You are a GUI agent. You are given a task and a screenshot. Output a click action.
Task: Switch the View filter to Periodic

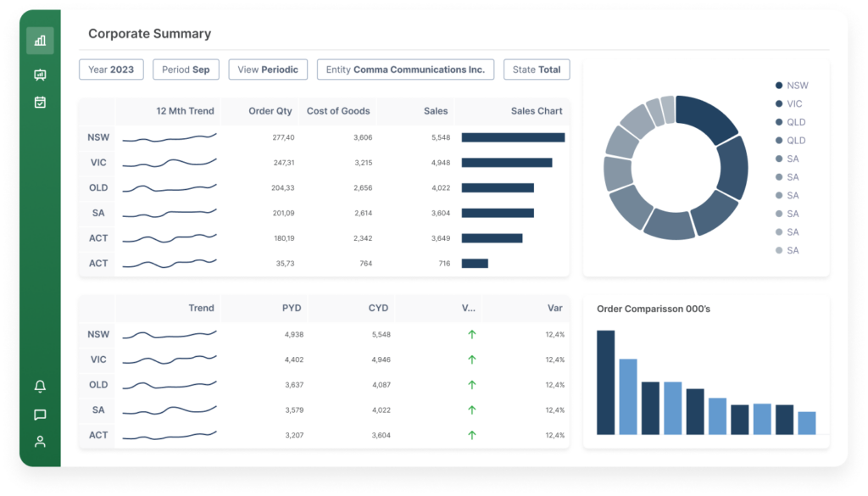click(x=268, y=70)
